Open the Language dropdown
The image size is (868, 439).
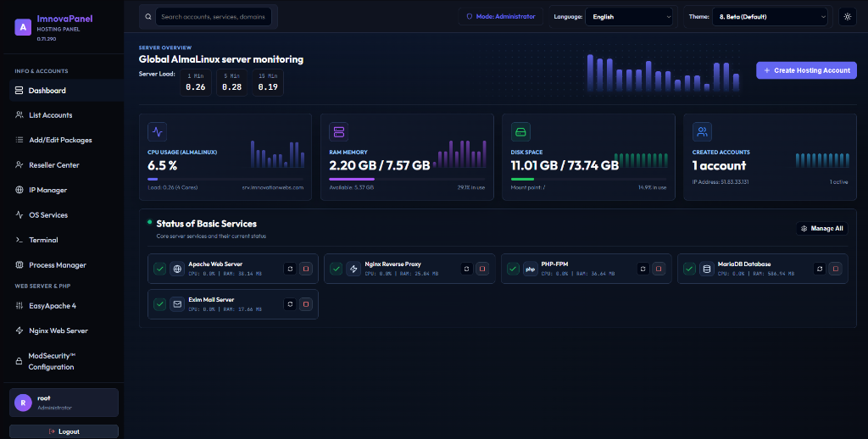click(629, 17)
